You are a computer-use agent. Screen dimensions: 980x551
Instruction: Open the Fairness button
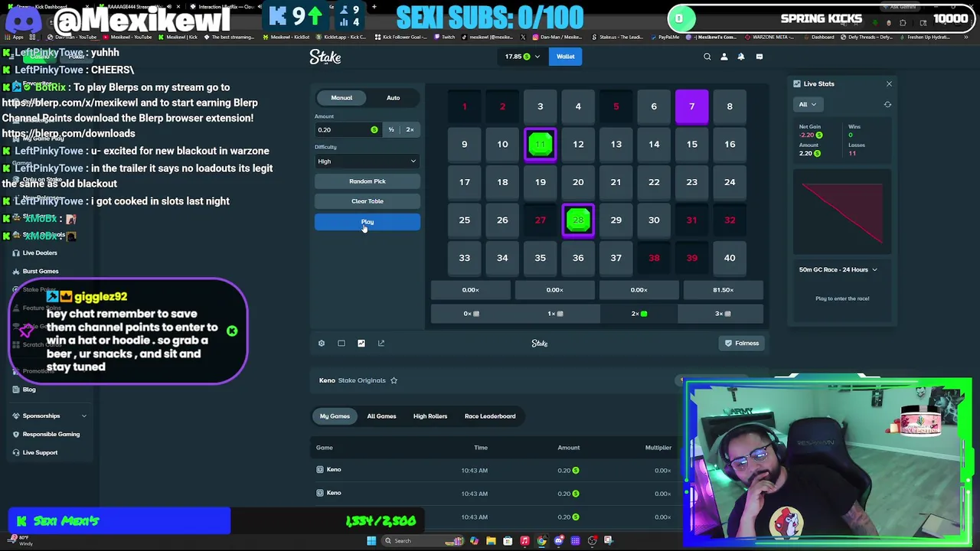(x=742, y=344)
